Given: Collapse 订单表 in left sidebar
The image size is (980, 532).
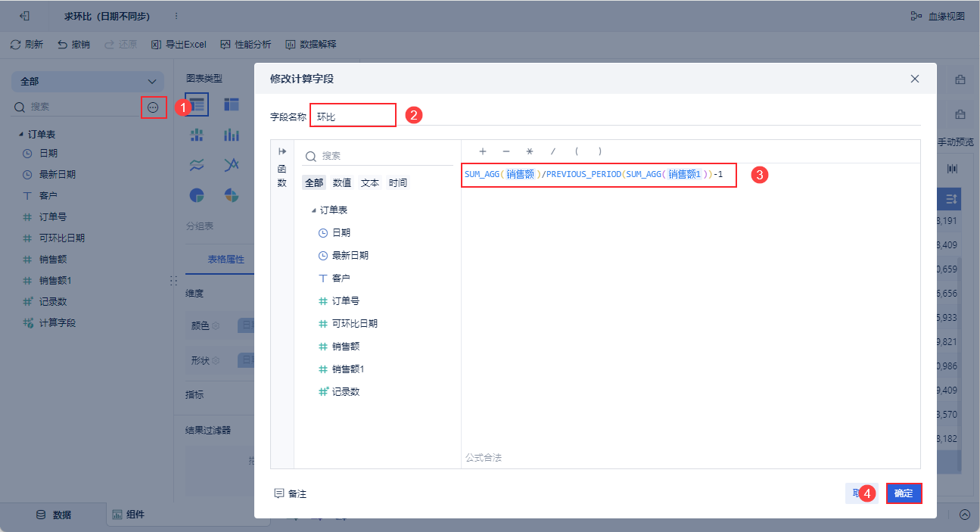Looking at the screenshot, I should pos(21,135).
